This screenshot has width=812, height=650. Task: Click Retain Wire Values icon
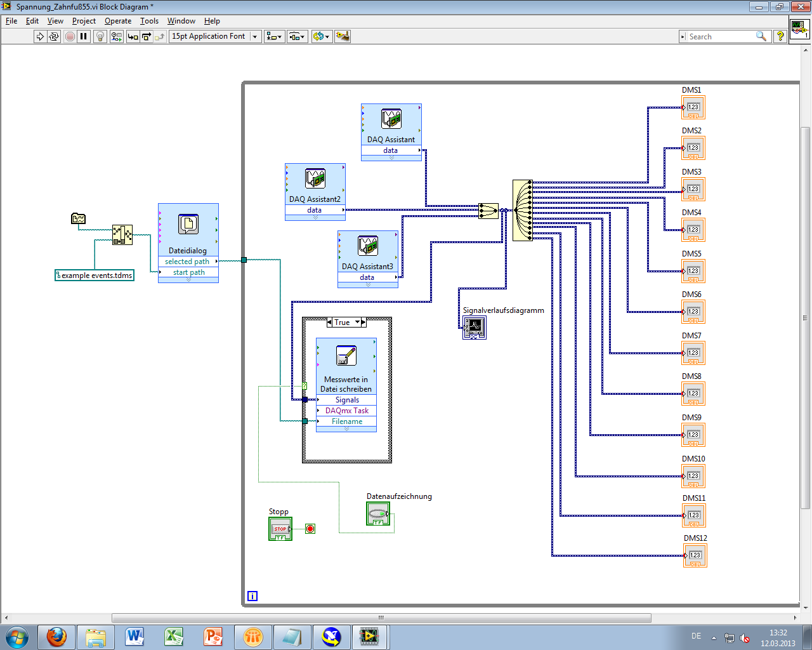point(116,37)
